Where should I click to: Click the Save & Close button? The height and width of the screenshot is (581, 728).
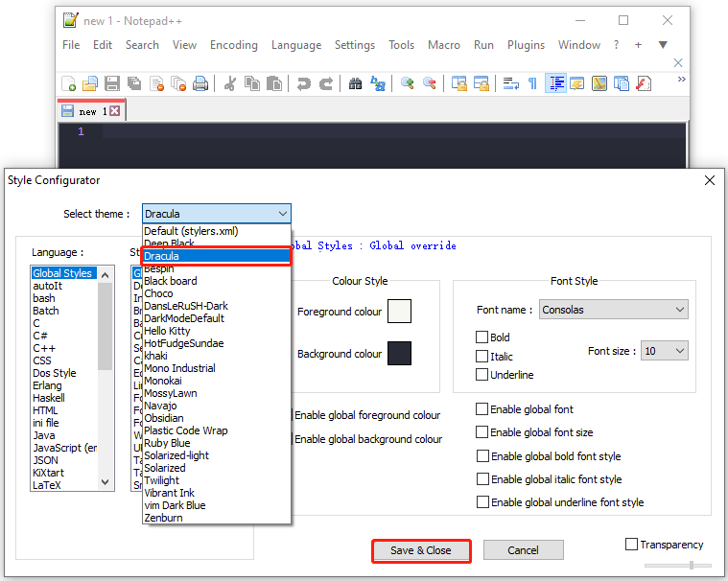(421, 550)
